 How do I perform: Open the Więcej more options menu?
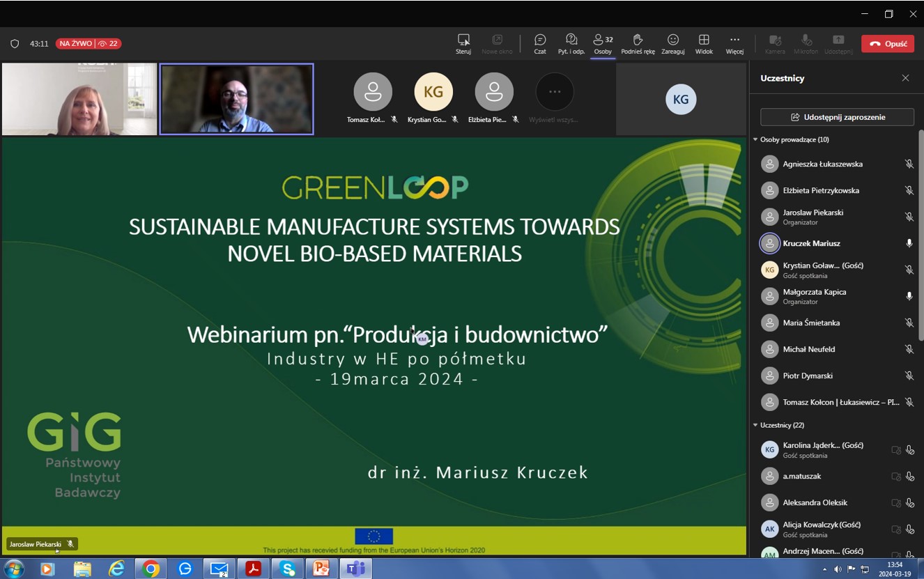click(x=734, y=43)
